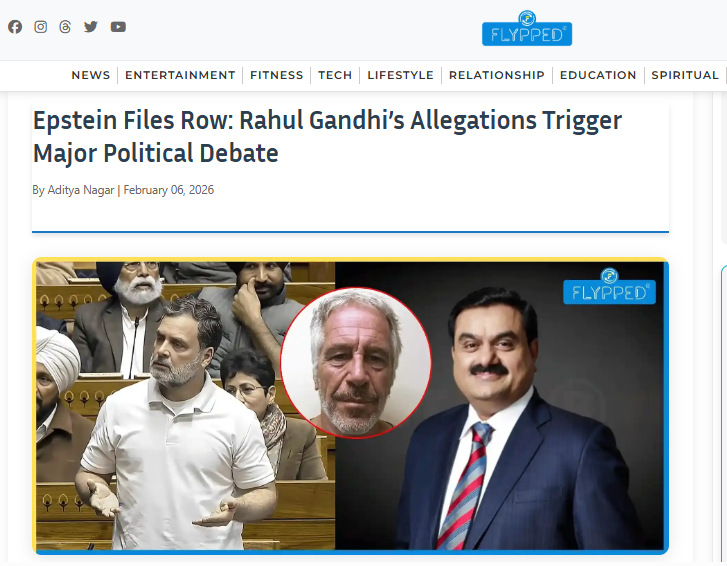The width and height of the screenshot is (727, 566).
Task: Click the February 06, 2026 date
Action: pyautogui.click(x=168, y=190)
